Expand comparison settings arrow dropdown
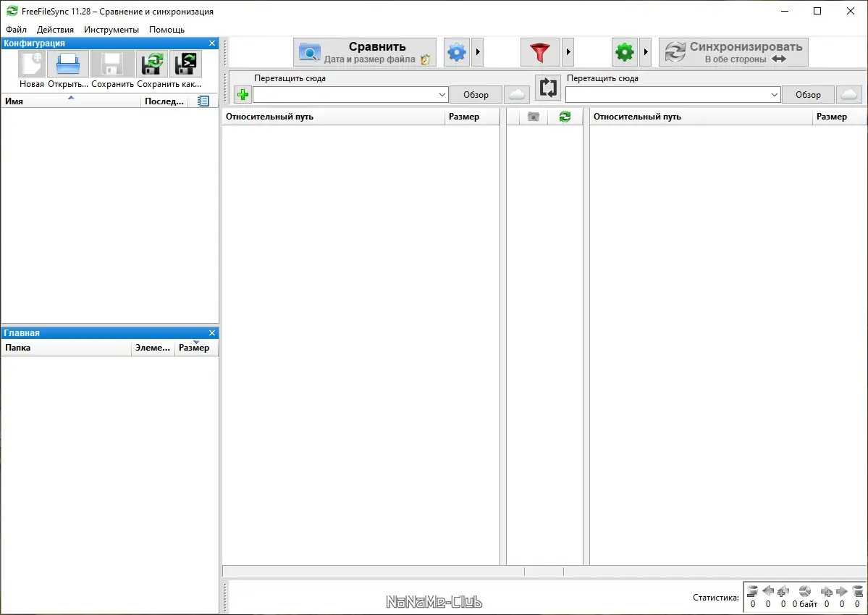This screenshot has width=868, height=615. click(x=477, y=52)
